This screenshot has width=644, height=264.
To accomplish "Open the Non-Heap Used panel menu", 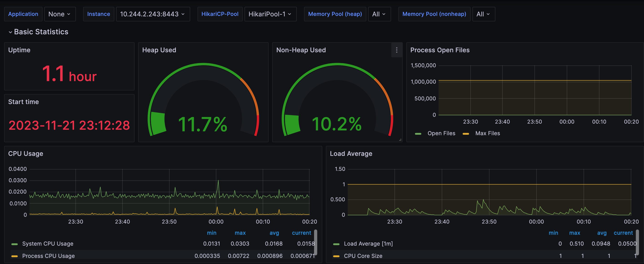I will click(x=397, y=50).
